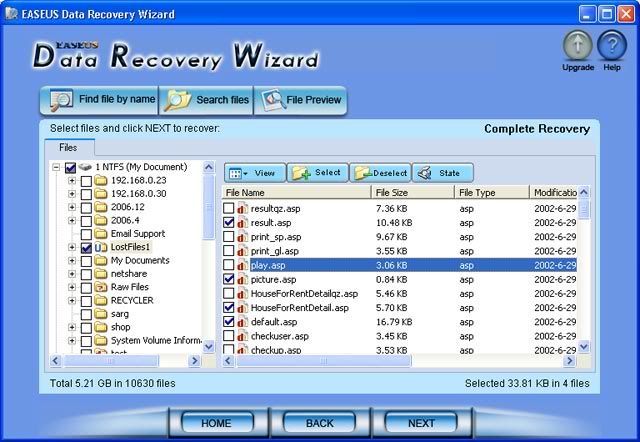Click NEXT to recover files
Screen dimensions: 640x442
point(421,423)
